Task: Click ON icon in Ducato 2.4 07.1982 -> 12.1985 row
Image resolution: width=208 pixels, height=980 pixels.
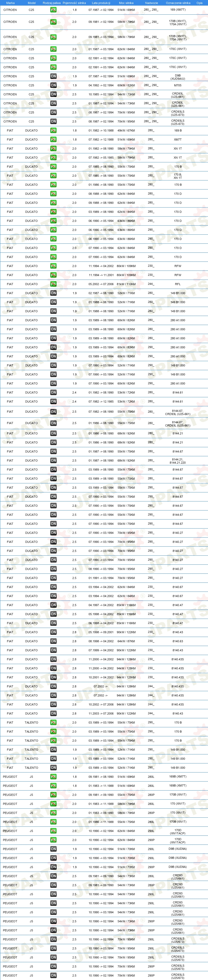Action: [53, 402]
